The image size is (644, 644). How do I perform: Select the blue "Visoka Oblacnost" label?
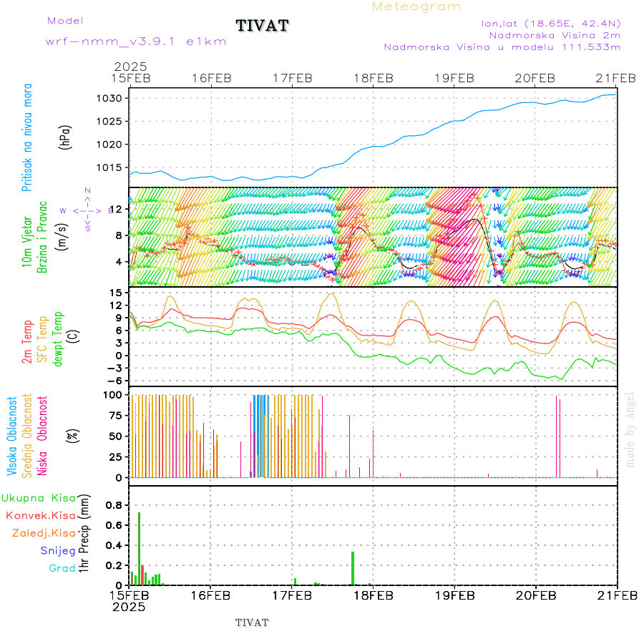(x=11, y=436)
